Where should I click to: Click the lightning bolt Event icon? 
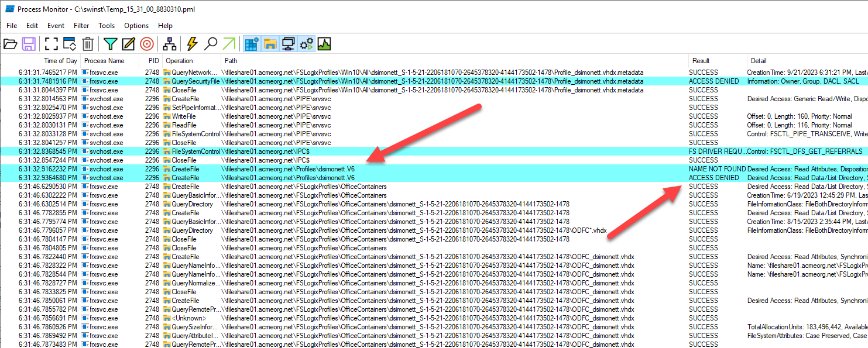pos(192,43)
